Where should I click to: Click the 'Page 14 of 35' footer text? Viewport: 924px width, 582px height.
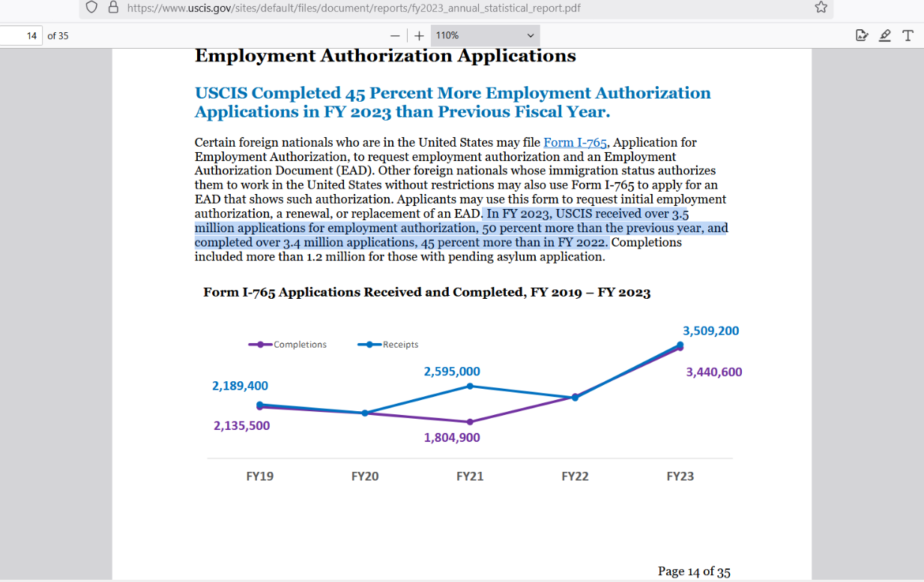(694, 572)
